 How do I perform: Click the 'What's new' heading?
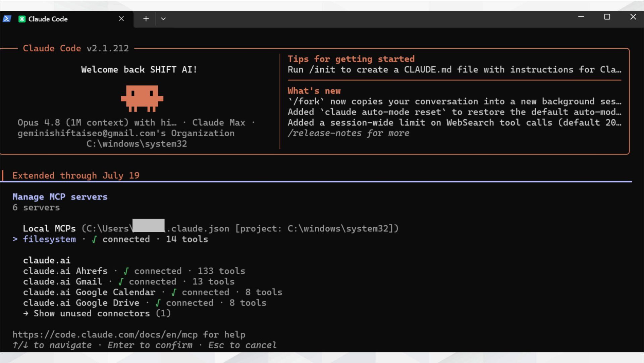coord(314,91)
